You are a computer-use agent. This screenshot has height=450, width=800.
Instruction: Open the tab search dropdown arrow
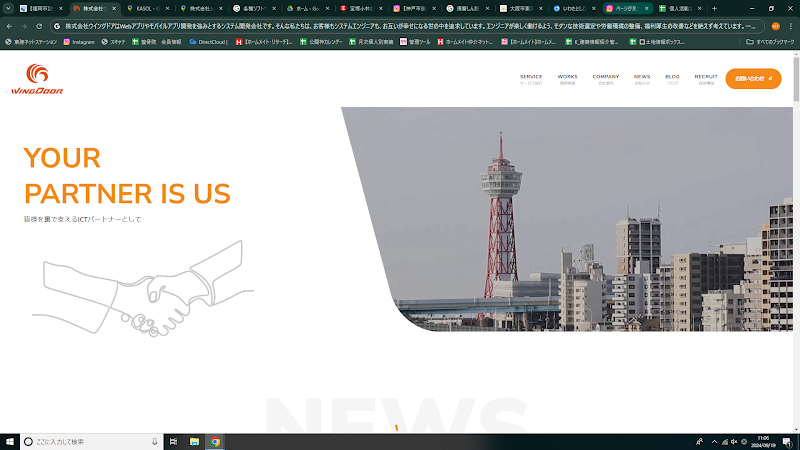8,8
